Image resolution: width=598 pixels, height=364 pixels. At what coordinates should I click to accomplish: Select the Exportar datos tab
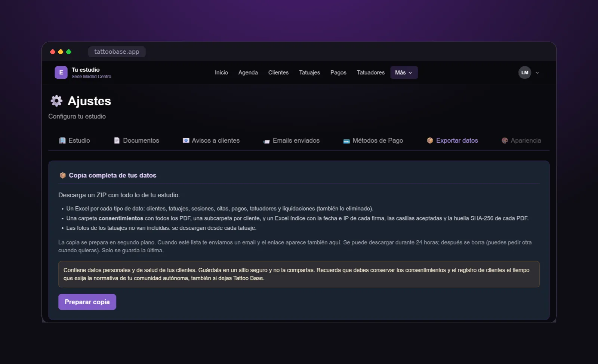pos(452,141)
